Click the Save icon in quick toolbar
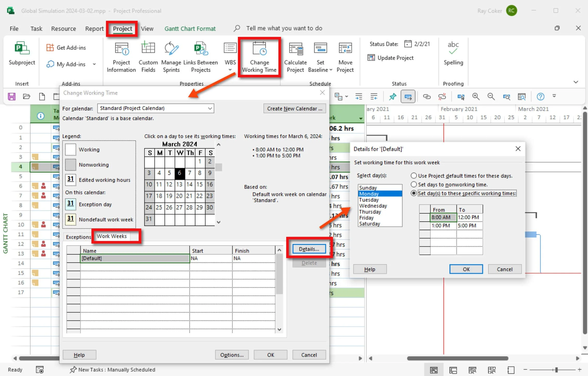Screen dimensions: 588x376 (x=12, y=97)
